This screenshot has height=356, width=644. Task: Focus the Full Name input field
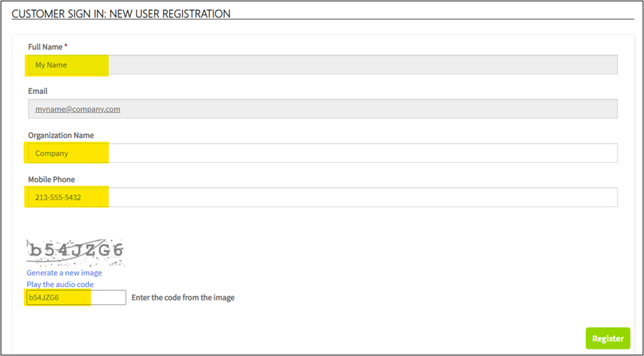click(x=323, y=65)
